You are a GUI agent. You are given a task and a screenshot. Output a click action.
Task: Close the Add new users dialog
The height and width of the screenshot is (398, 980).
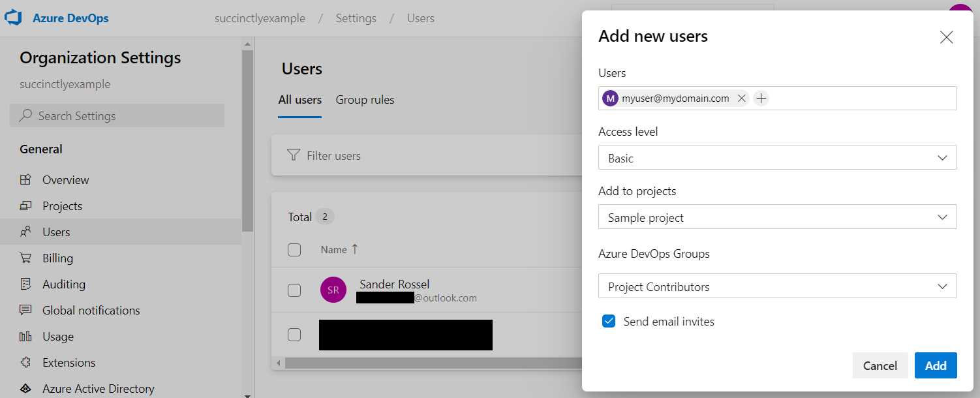pos(946,37)
